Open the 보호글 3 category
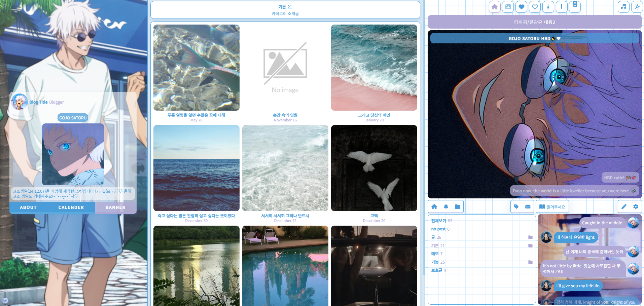 [x=438, y=270]
